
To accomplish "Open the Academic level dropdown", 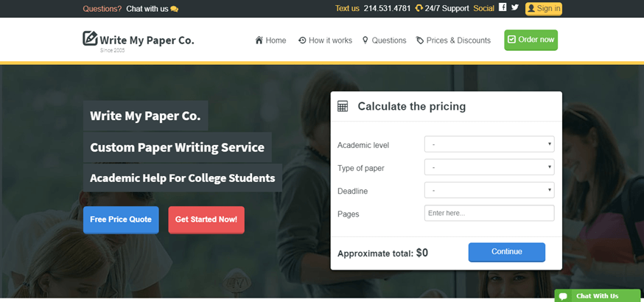I will (x=489, y=144).
